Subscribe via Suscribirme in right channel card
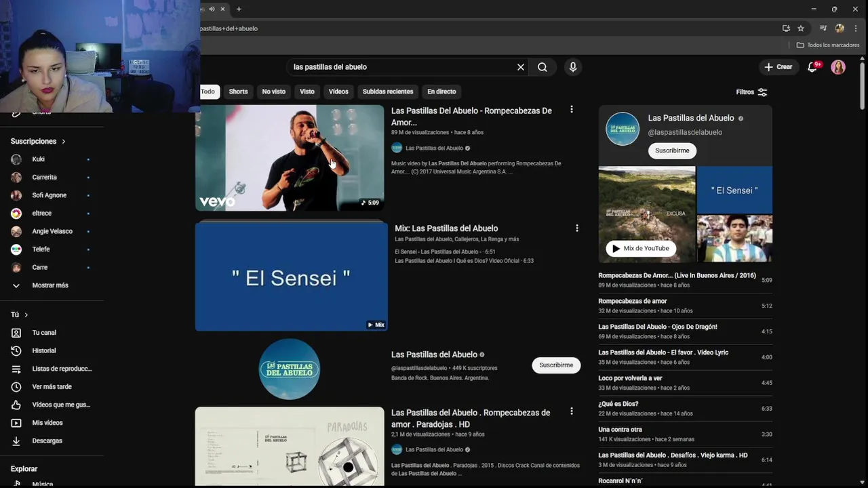This screenshot has height=488, width=868. tap(672, 150)
